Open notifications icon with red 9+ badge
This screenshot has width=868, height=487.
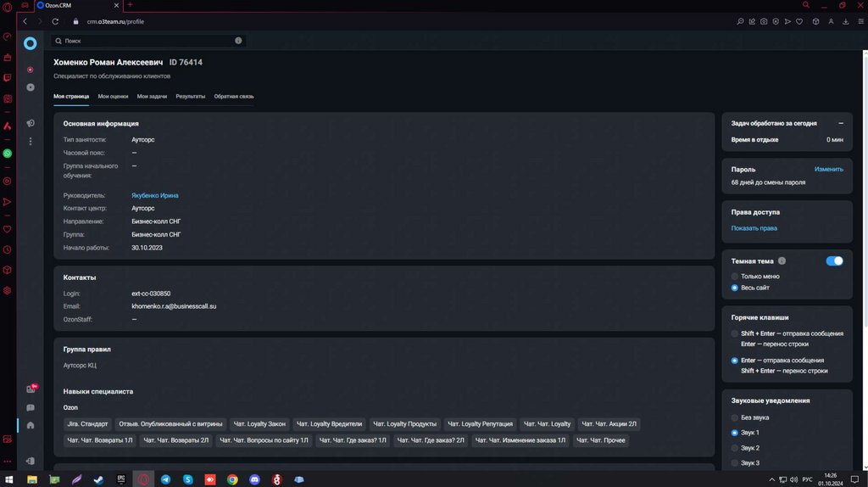coord(31,389)
